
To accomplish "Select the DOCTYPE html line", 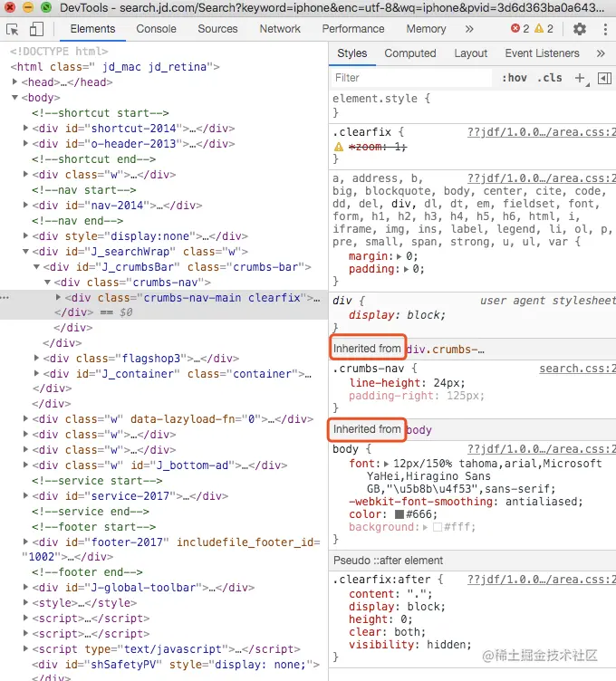I will pos(59,52).
